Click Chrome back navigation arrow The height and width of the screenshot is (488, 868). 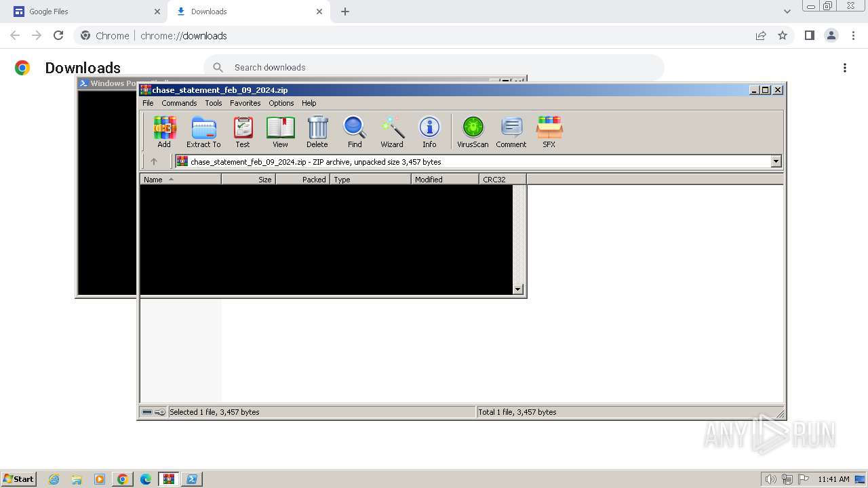(15, 35)
